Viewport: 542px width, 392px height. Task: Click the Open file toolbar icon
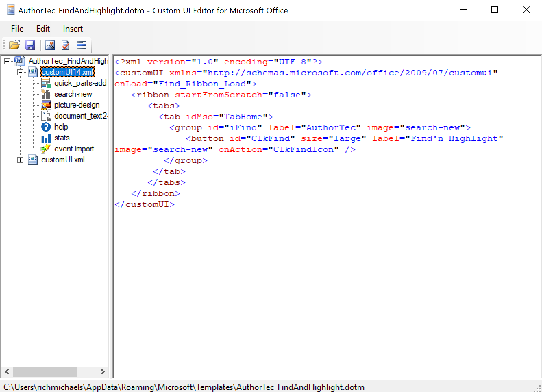point(14,45)
